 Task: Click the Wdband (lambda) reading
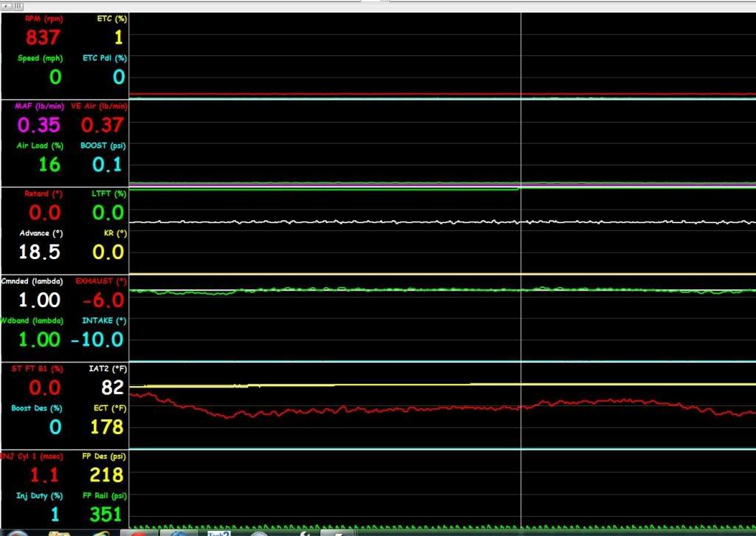point(41,340)
